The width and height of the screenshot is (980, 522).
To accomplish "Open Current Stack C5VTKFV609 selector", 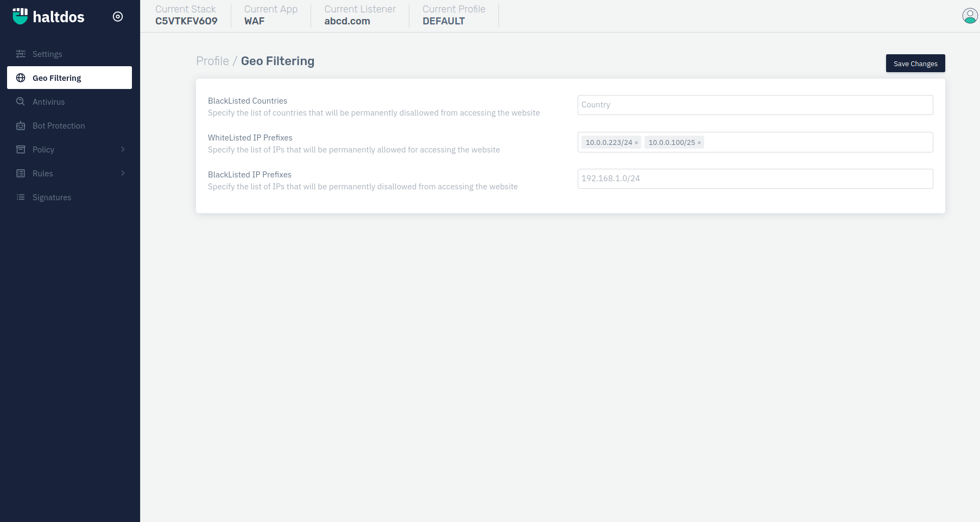I will 186,15.
